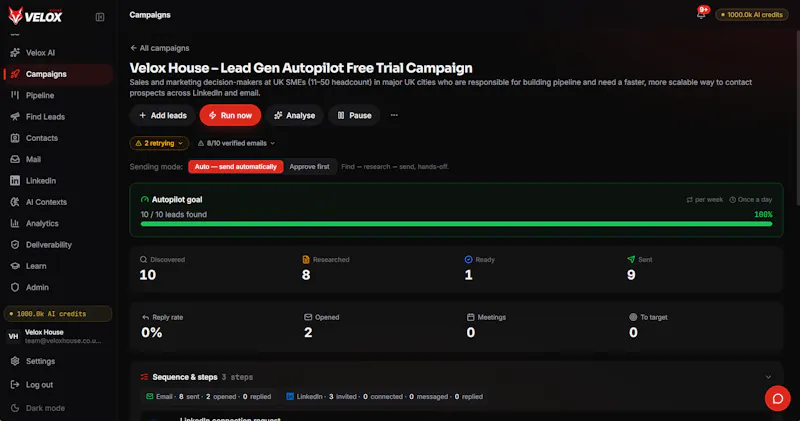Open the notifications bell icon
This screenshot has width=800, height=421.
(702, 14)
